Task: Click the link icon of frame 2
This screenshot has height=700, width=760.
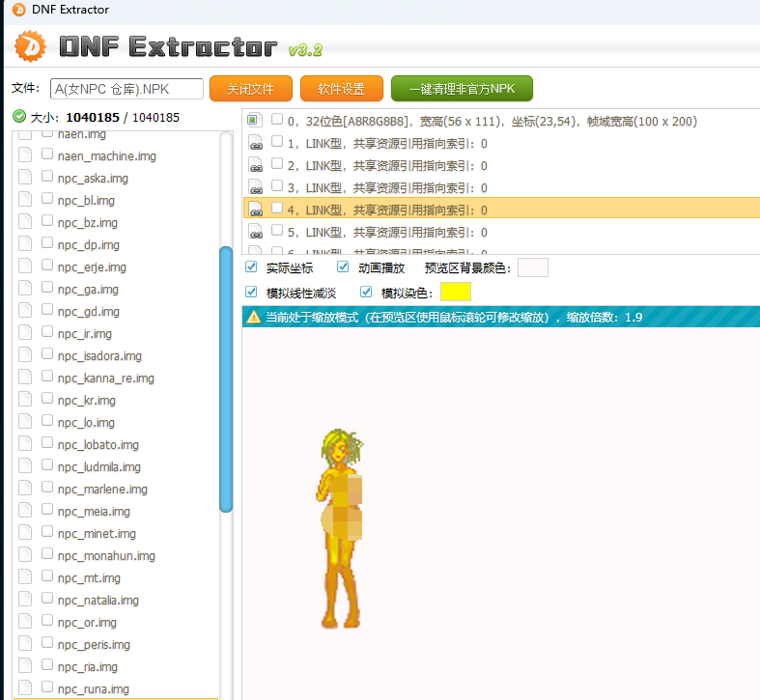Action: [x=256, y=165]
